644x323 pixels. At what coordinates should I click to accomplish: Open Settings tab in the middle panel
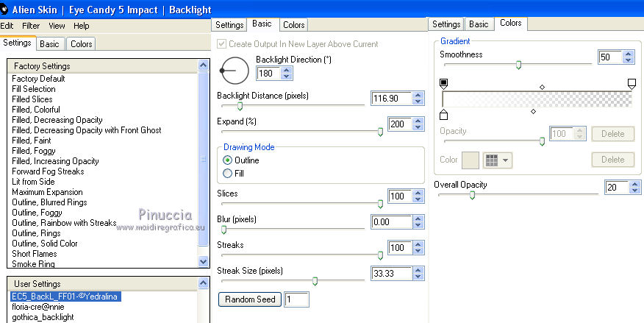(229, 25)
